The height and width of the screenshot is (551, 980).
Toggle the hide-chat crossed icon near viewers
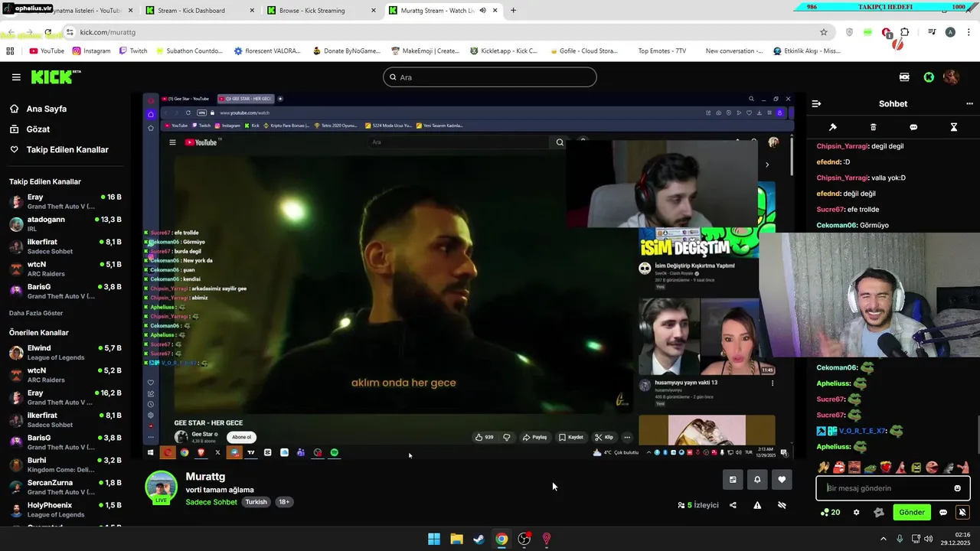pyautogui.click(x=782, y=505)
